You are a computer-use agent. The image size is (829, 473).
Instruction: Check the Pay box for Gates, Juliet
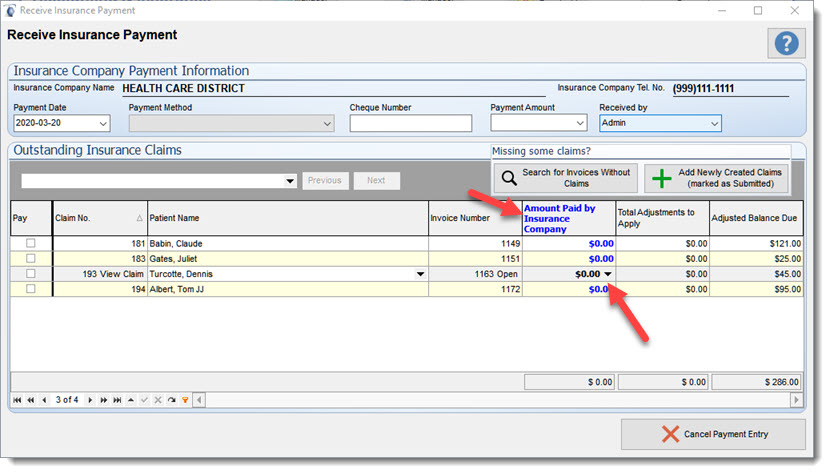coord(30,258)
